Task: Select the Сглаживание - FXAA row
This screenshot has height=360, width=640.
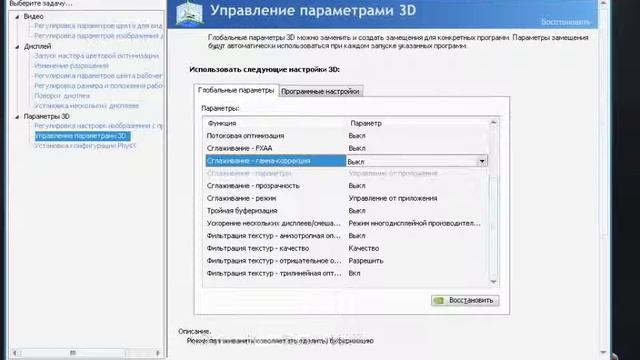Action: (346, 149)
